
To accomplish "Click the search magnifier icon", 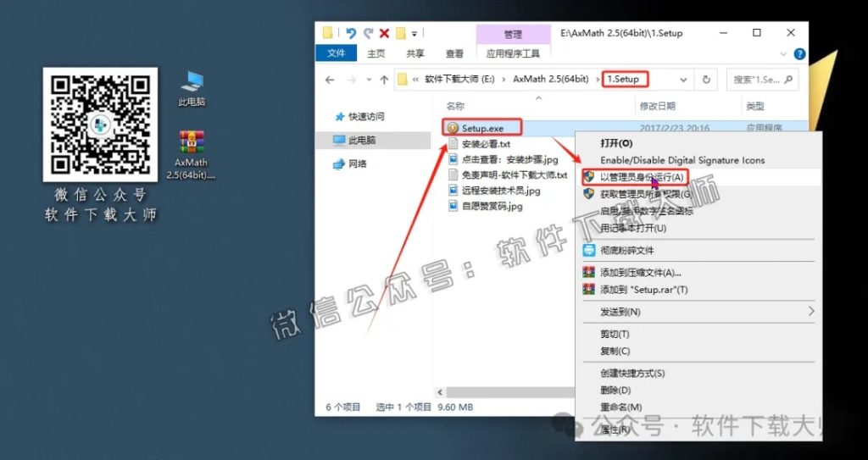I will click(788, 79).
